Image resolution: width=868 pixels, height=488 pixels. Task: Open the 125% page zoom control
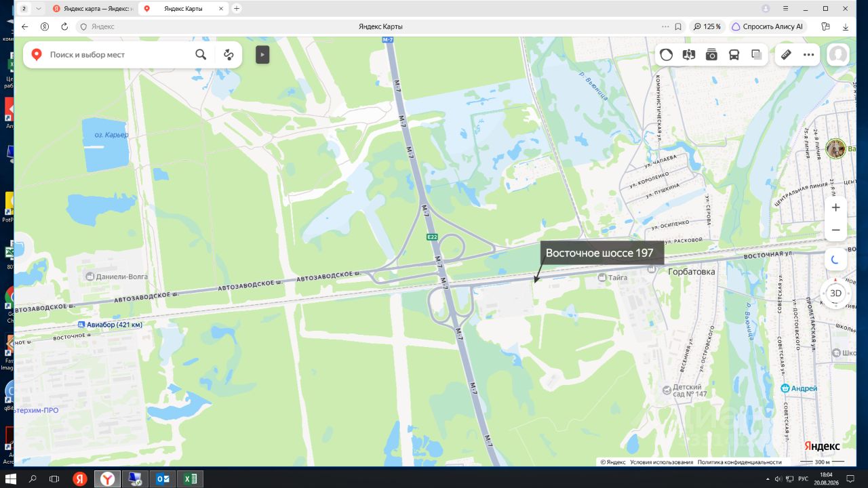[x=707, y=26]
